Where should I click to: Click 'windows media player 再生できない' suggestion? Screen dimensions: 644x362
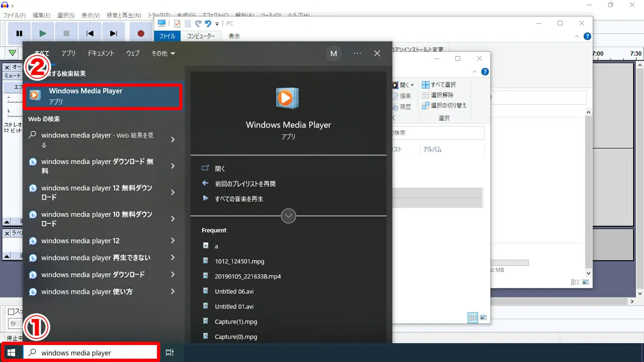(96, 258)
